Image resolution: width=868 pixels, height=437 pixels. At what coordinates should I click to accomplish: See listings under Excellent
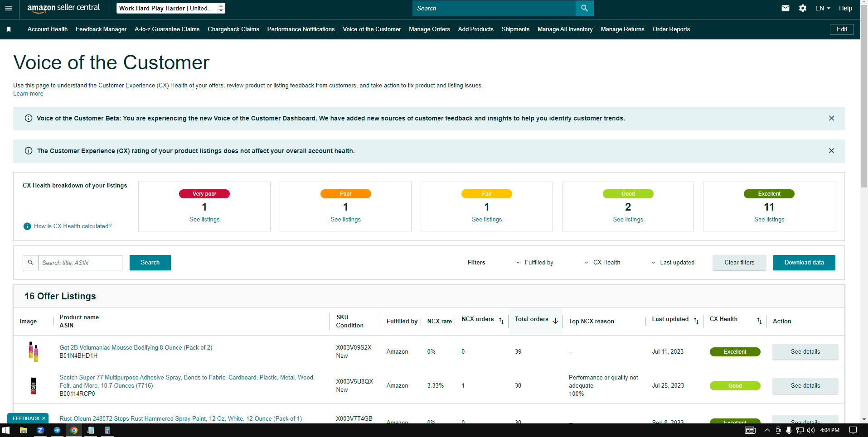pyautogui.click(x=769, y=220)
